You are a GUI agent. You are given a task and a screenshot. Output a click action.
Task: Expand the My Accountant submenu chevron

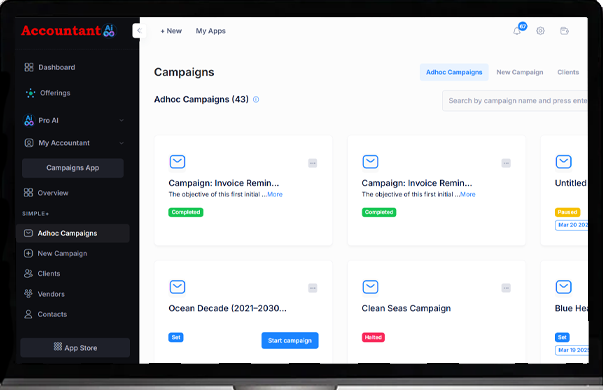(x=122, y=143)
